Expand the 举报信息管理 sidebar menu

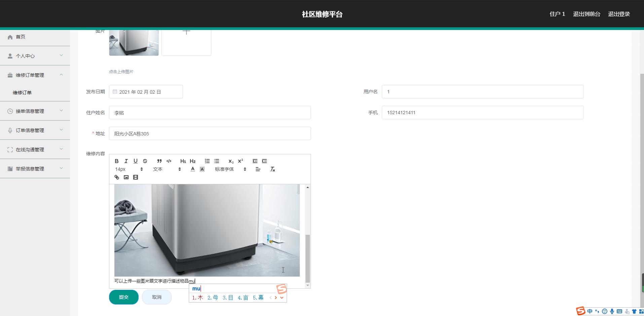tap(35, 169)
